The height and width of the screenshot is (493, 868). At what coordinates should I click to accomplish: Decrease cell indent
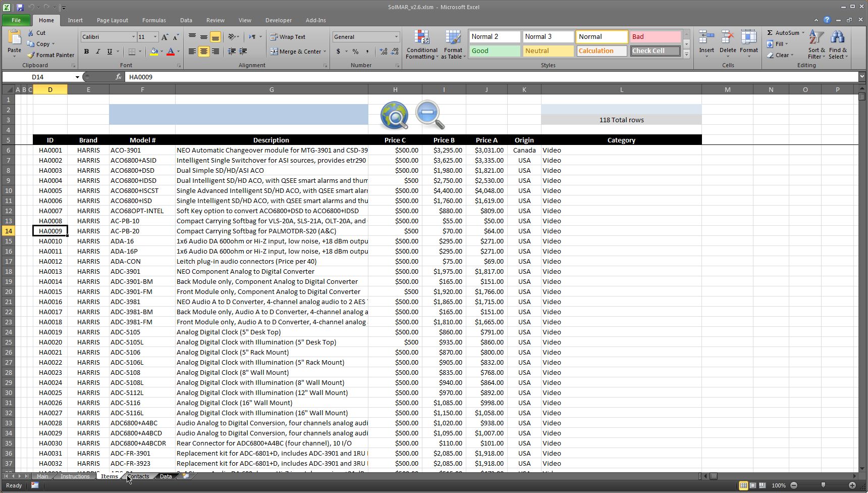click(232, 52)
